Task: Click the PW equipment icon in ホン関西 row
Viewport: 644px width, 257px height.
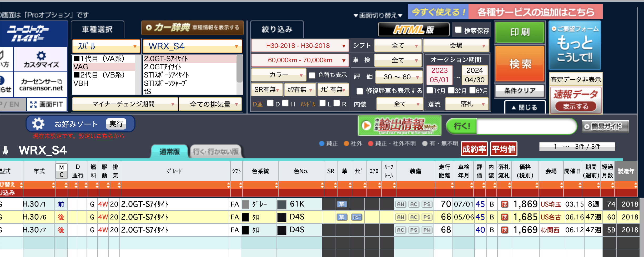Action: [427, 230]
